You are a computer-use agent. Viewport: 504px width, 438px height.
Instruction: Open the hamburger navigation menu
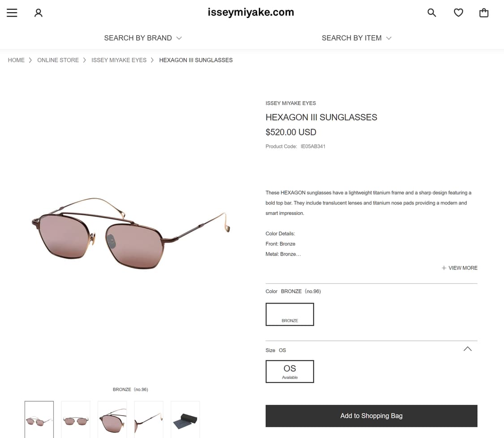[12, 13]
